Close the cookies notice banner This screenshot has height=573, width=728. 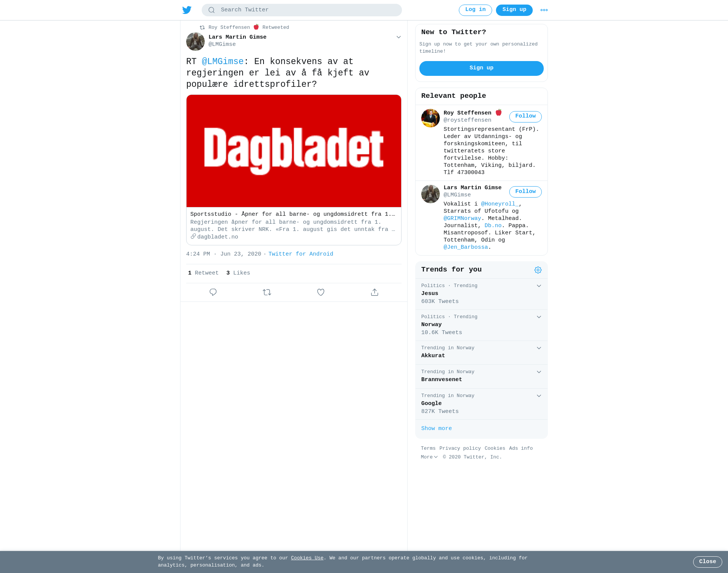(x=708, y=562)
